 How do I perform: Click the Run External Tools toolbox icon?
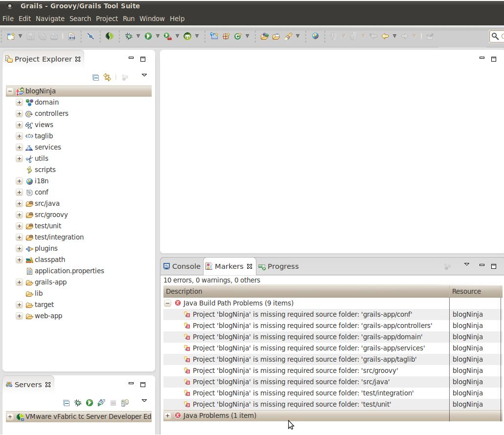[167, 36]
